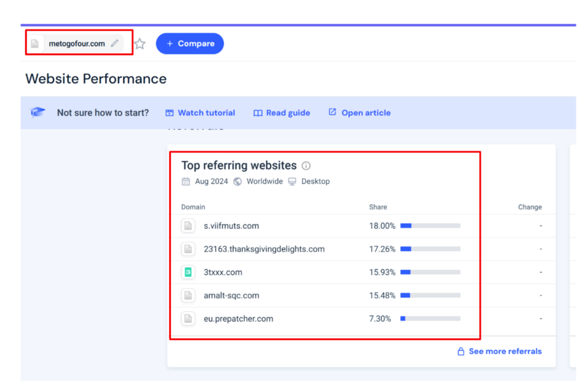Click the s.viifmuts.com page icon
This screenshot has width=588, height=386.
pyautogui.click(x=188, y=226)
